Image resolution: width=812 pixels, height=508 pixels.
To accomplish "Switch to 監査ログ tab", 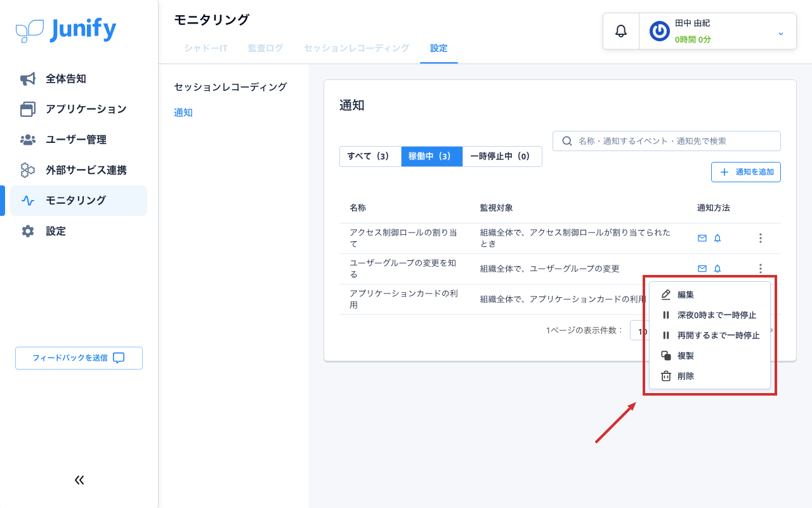I will tap(265, 48).
